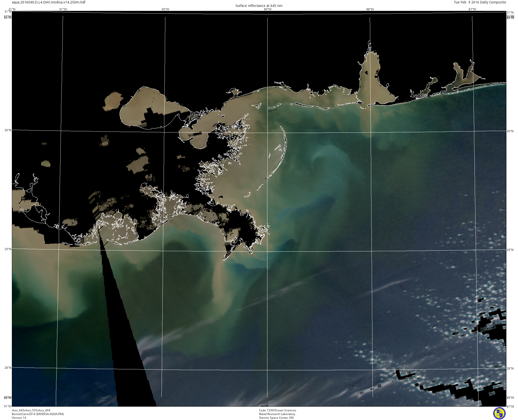Click the 91°W longitude label at top

click(63, 9)
